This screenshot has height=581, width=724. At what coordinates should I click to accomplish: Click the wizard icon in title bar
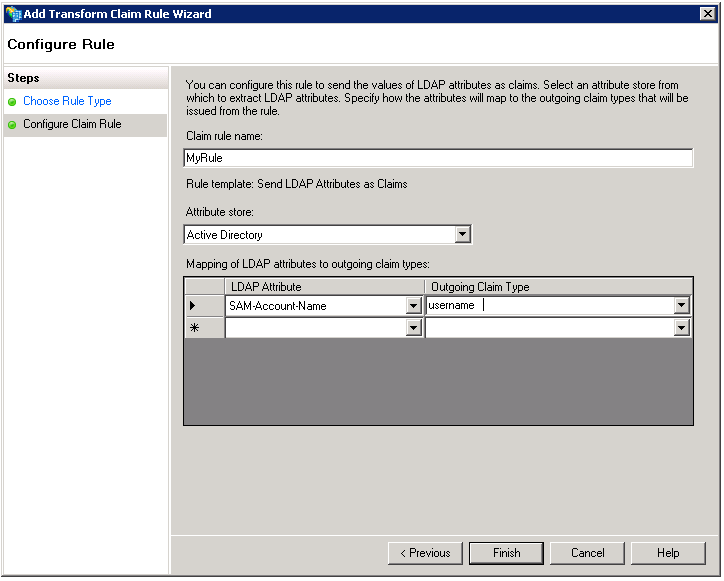(13, 14)
